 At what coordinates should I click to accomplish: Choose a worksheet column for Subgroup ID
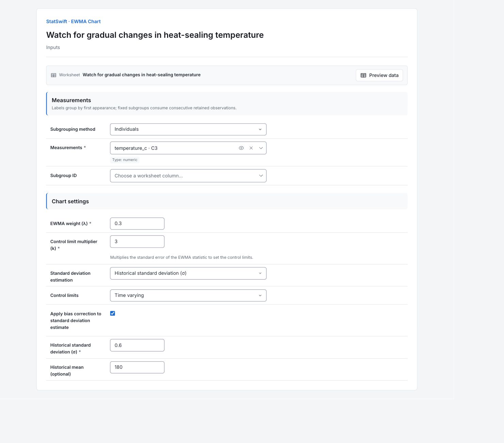pyautogui.click(x=188, y=176)
